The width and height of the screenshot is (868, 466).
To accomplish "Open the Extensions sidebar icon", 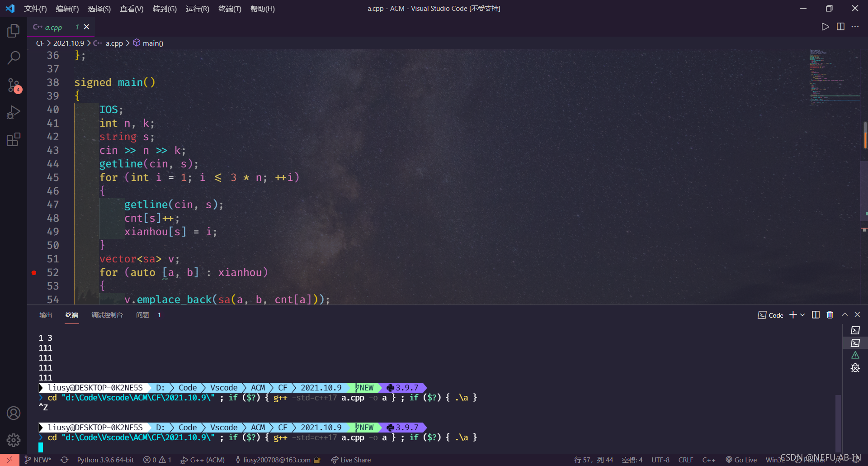I will 13,139.
